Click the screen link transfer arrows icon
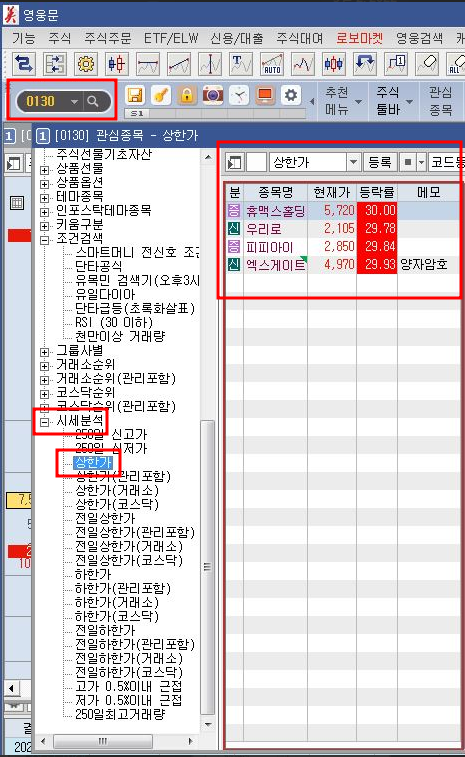Viewport: 465px width, 757px height. coord(55,64)
